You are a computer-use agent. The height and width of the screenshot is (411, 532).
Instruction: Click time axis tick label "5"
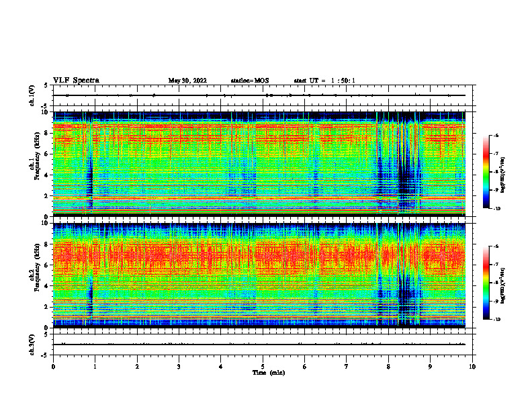pyautogui.click(x=263, y=367)
